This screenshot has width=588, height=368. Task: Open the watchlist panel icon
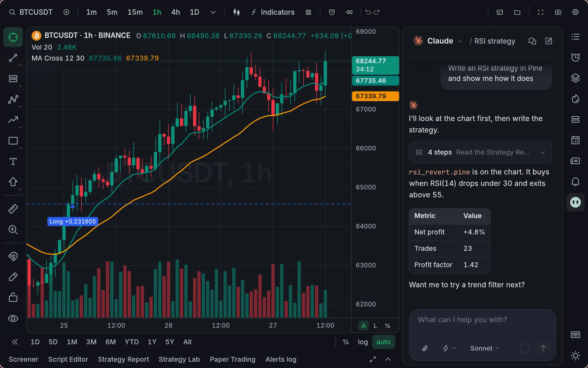click(x=575, y=37)
